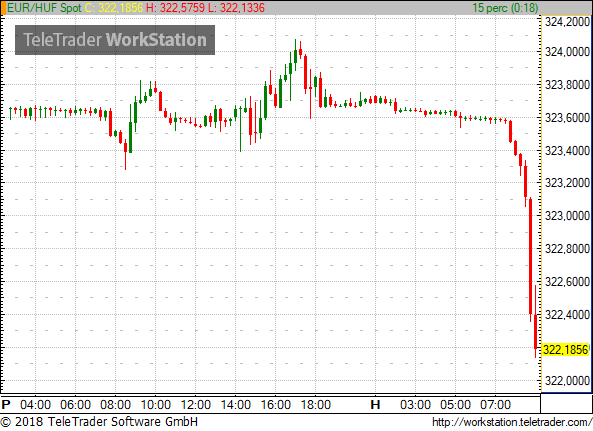Screen dimensions: 593x431
Task: Select the 18:00 time axis label
Action: click(316, 405)
